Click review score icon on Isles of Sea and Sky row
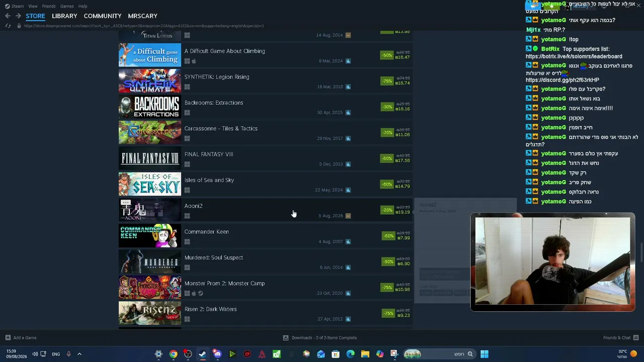The image size is (644, 362). [348, 190]
